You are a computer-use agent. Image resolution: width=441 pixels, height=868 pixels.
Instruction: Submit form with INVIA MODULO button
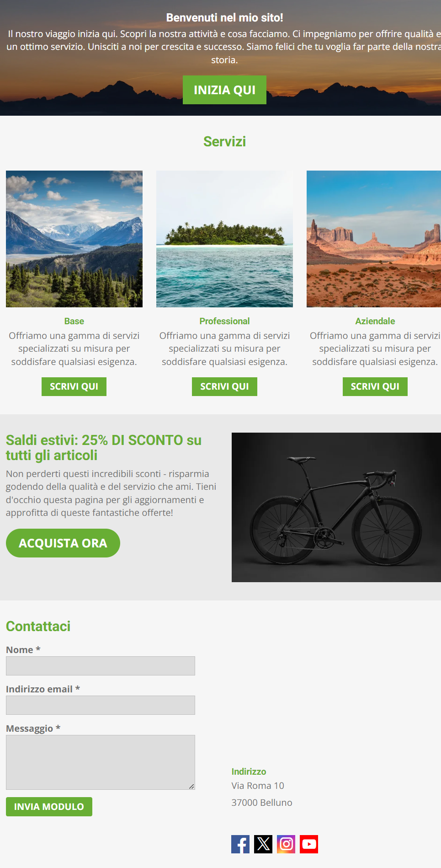coord(49,807)
